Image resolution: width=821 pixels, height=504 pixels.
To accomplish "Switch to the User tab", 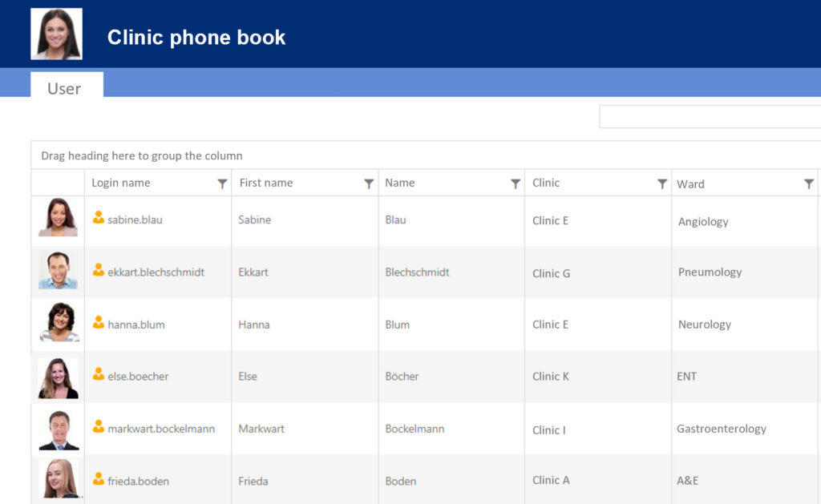I will tap(66, 88).
